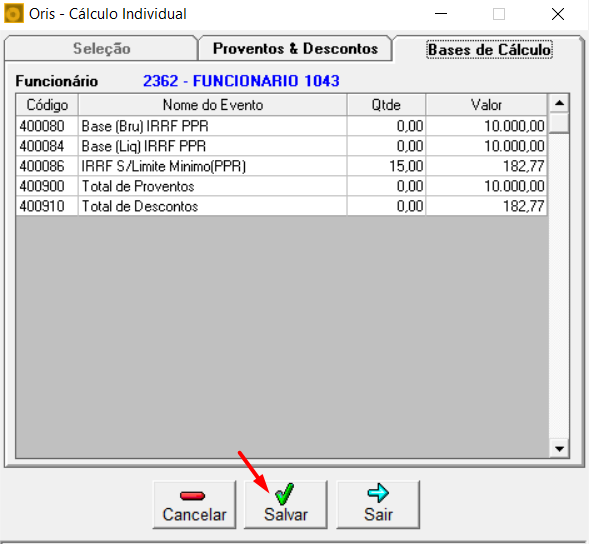Click the Valor cell of Total de Proventos

(487, 186)
